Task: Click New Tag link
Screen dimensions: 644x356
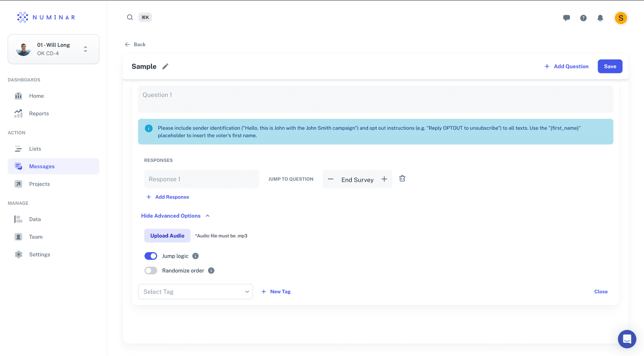Action: click(x=276, y=292)
